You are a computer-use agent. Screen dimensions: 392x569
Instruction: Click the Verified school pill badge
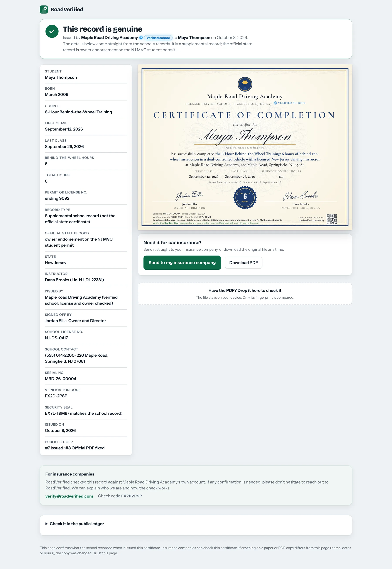point(158,38)
